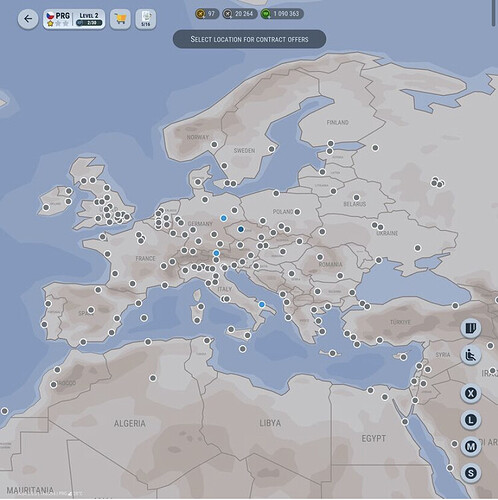Click the level progress bar showing 2/20
The height and width of the screenshot is (500, 498).
click(89, 23)
